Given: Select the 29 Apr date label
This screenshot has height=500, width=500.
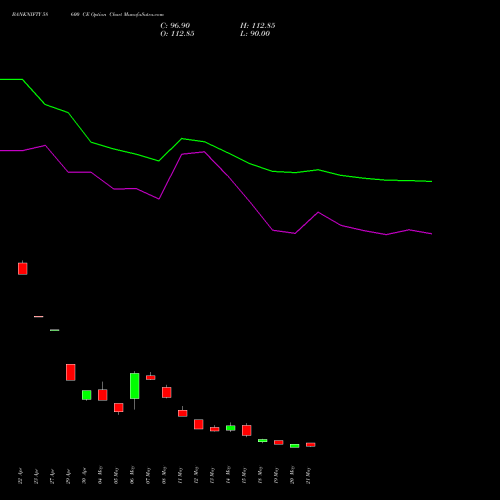Looking at the screenshot, I should (x=69, y=476).
